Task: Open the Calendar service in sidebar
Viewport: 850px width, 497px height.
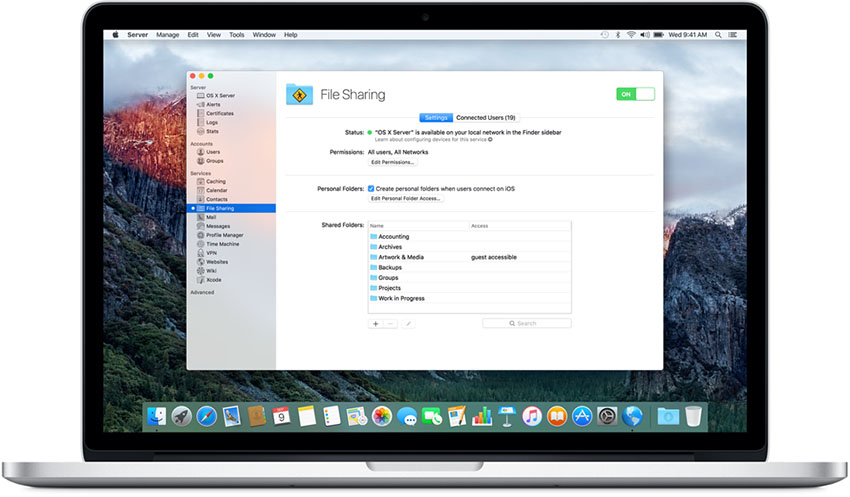Action: (212, 190)
